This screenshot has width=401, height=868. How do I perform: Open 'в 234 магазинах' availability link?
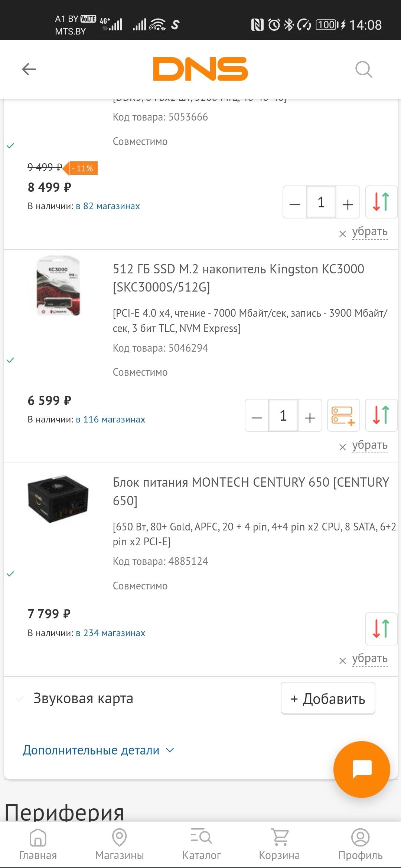[x=110, y=633]
